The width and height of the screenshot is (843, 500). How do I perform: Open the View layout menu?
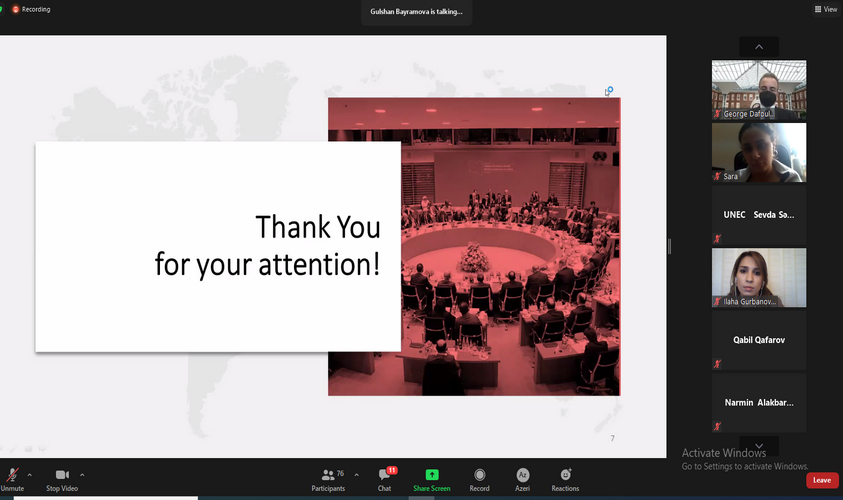[825, 9]
